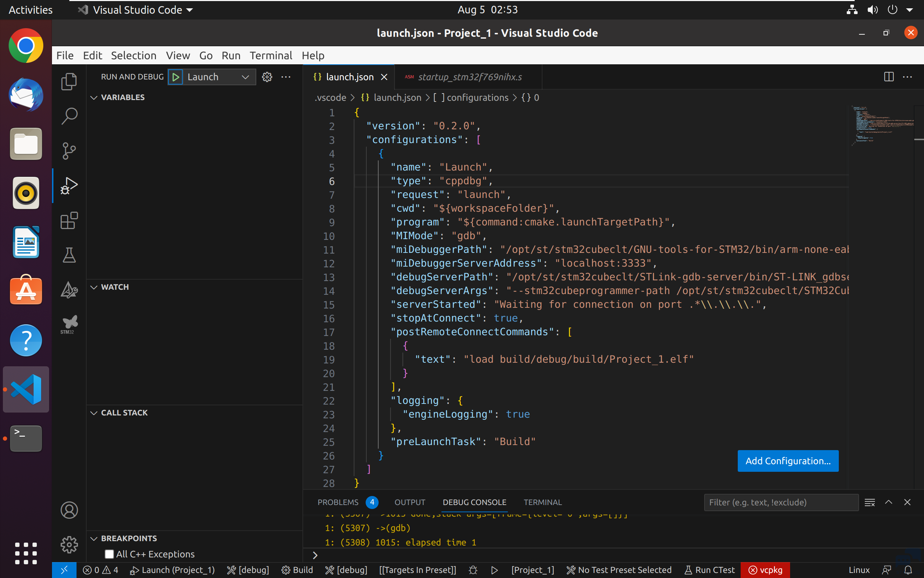
Task: Open the Search view in activity bar
Action: 69,116
